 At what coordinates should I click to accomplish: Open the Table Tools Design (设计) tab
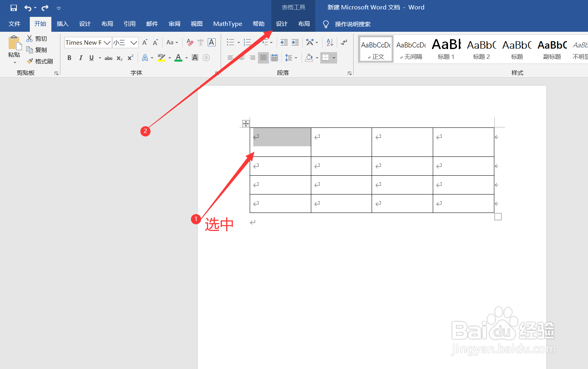[282, 24]
